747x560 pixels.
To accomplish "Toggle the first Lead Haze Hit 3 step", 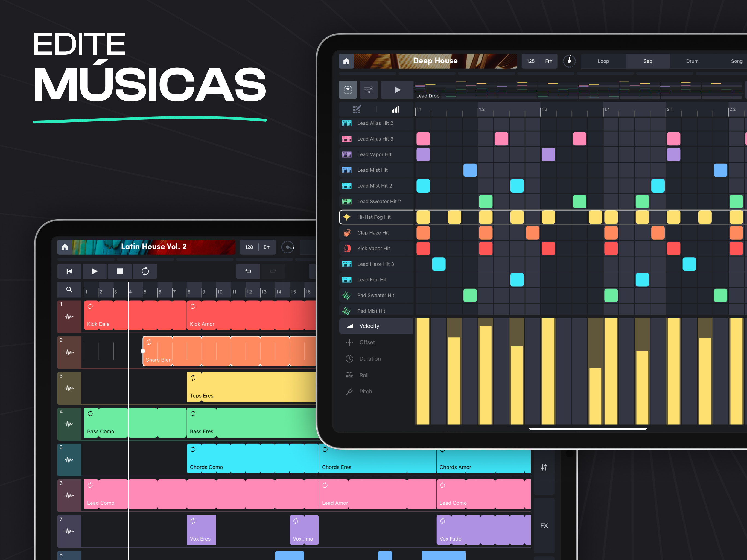I will 439,264.
